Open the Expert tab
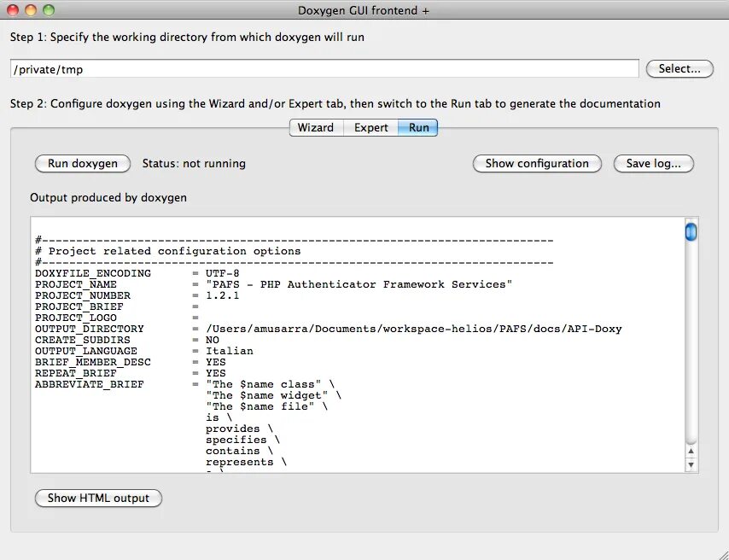The height and width of the screenshot is (560, 729). [371, 128]
